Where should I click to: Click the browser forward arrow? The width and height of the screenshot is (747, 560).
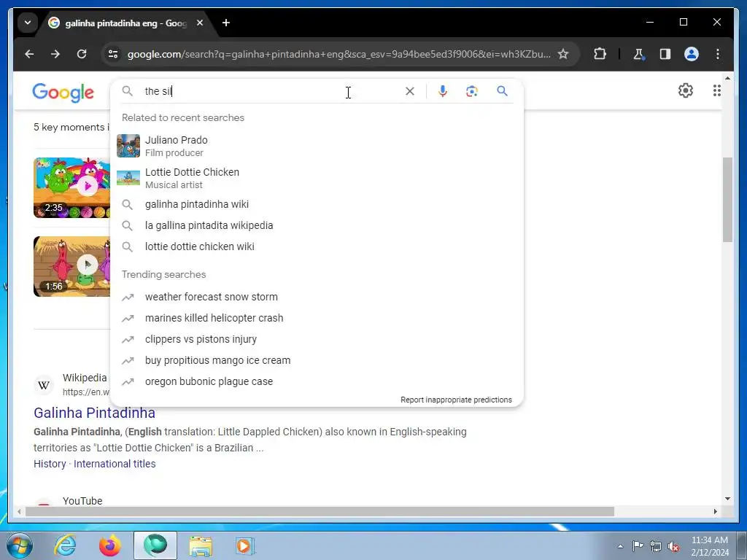coord(55,54)
